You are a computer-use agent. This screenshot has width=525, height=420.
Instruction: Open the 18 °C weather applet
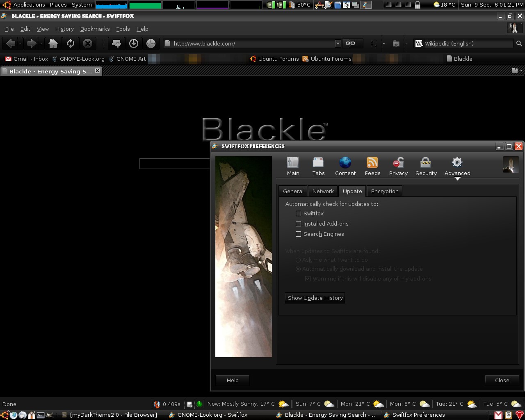click(x=444, y=5)
